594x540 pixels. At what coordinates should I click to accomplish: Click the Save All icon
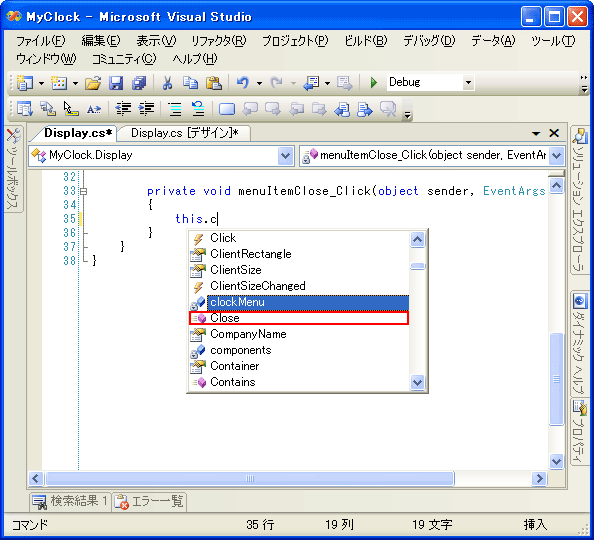(139, 83)
